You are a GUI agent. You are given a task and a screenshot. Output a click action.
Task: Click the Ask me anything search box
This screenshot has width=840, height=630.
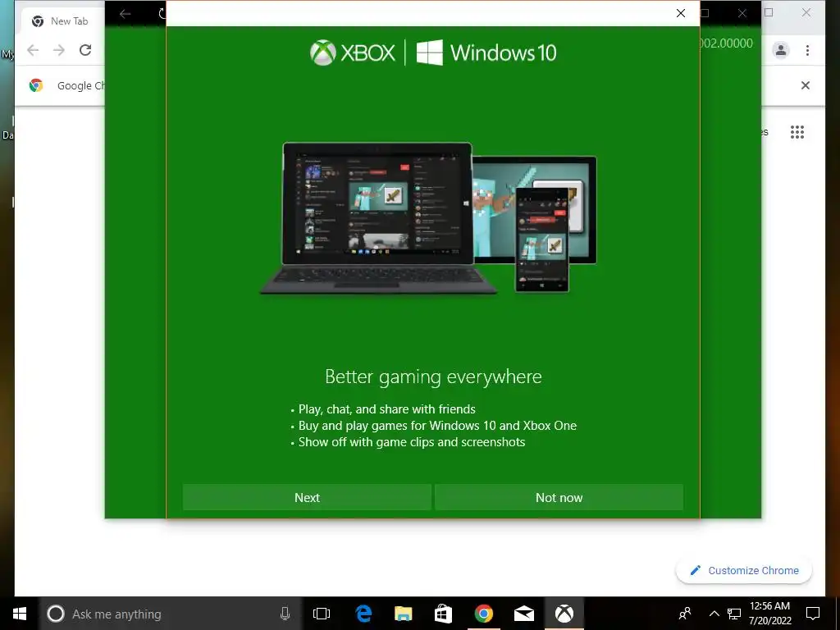click(169, 614)
